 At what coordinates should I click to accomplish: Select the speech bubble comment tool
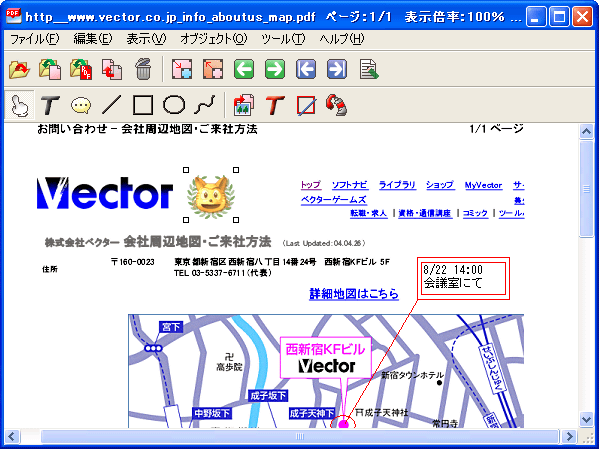[81, 105]
